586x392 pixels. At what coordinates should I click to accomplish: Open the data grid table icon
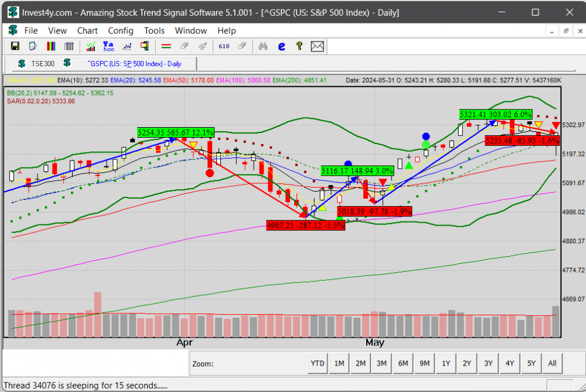point(69,46)
